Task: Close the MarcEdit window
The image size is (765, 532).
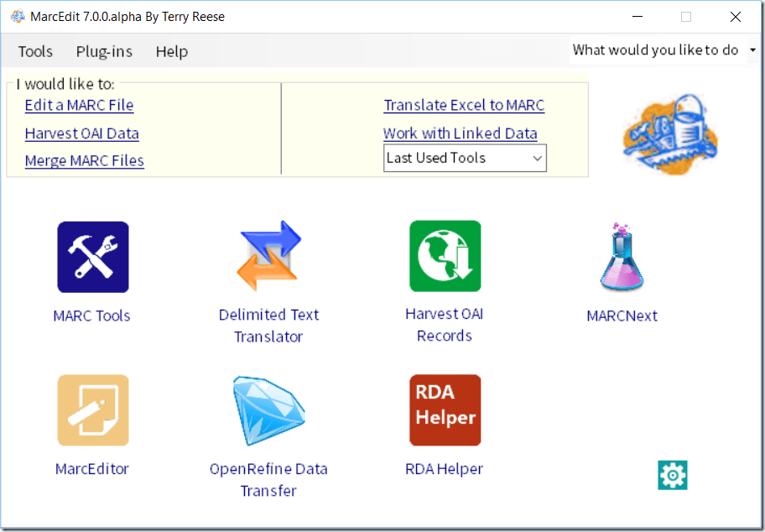Action: point(736,17)
